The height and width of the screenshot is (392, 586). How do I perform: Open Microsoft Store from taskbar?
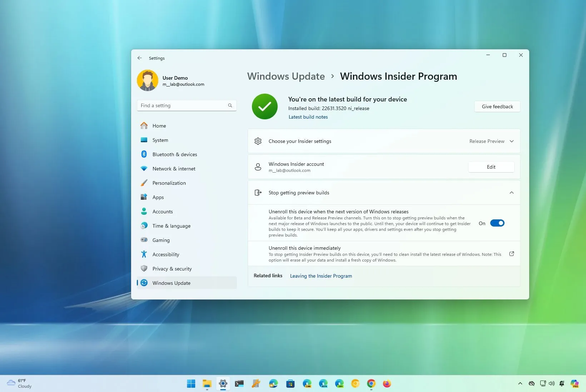click(x=290, y=383)
